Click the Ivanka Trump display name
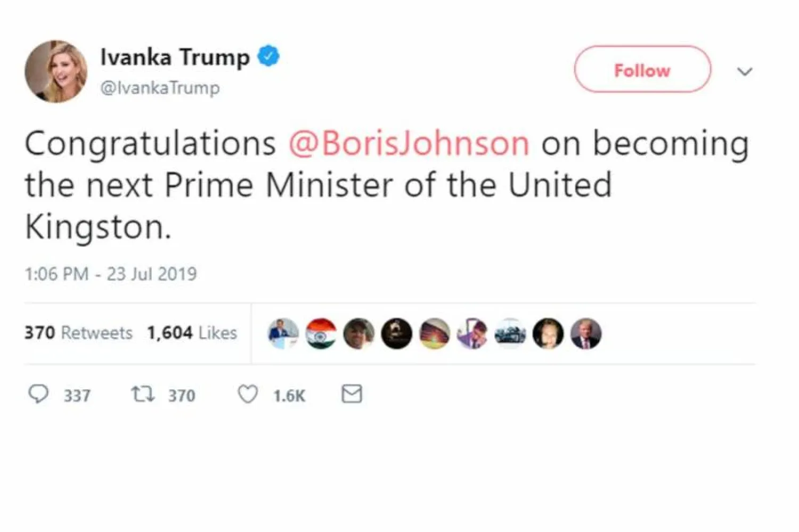Image resolution: width=799 pixels, height=532 pixels. (x=175, y=57)
